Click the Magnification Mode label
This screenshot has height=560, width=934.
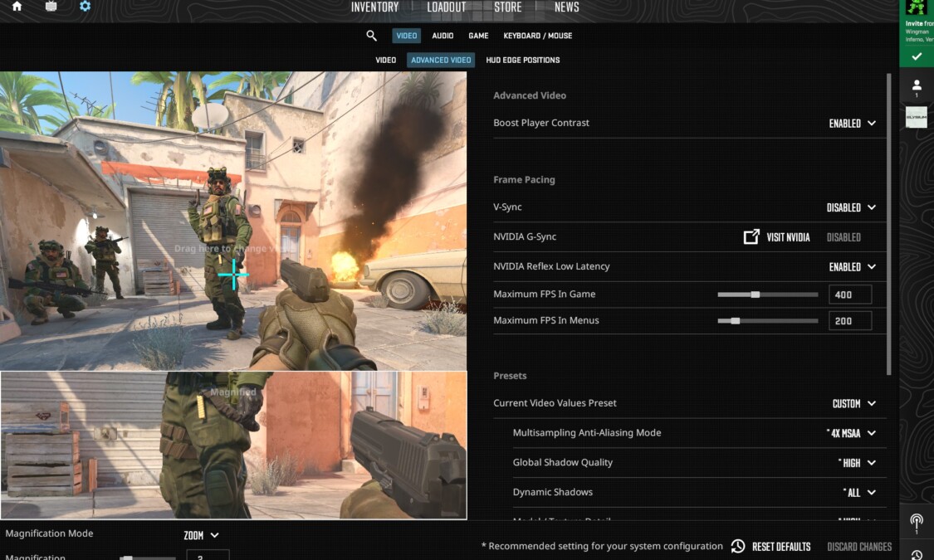(50, 533)
